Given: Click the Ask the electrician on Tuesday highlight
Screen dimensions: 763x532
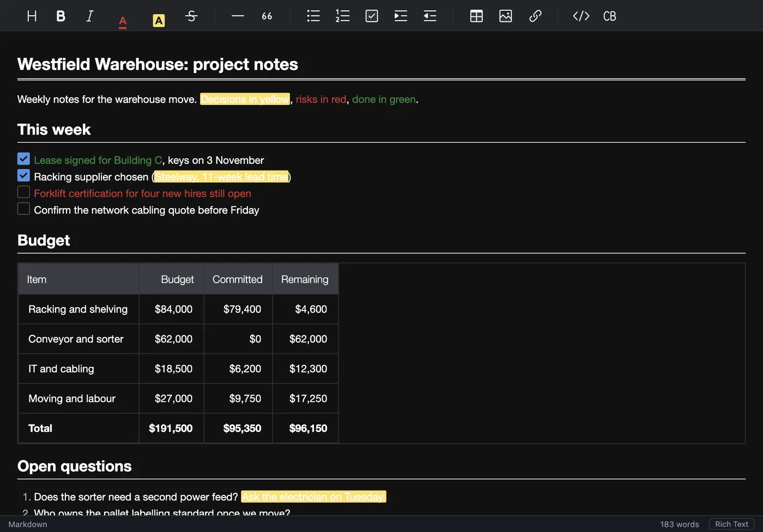Looking at the screenshot, I should coord(313,497).
